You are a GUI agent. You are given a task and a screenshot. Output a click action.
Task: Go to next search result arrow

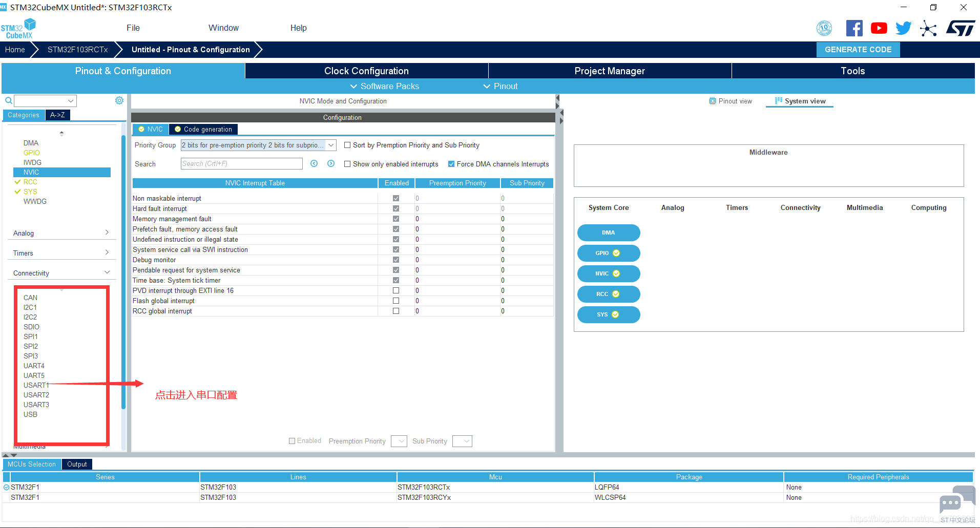331,163
